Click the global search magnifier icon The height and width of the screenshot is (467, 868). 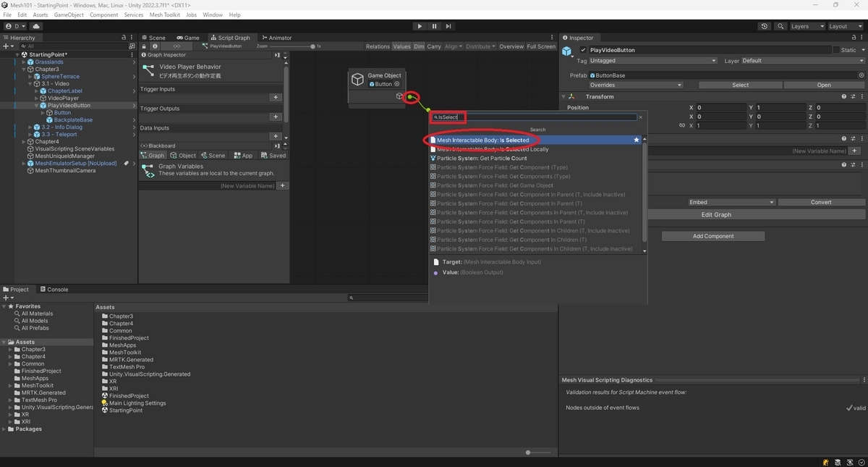780,26
